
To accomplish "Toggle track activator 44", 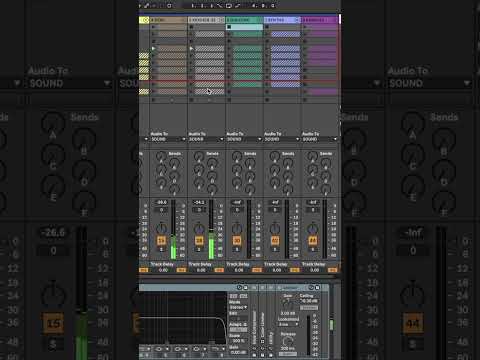I will click(x=313, y=241).
